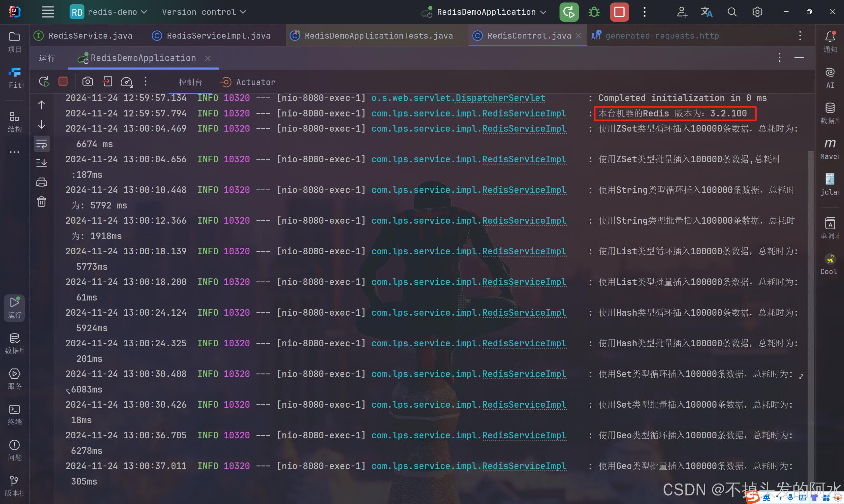Image resolution: width=844 pixels, height=504 pixels.
Task: Switch to RedisServiceImpl.java tab
Action: tap(211, 36)
